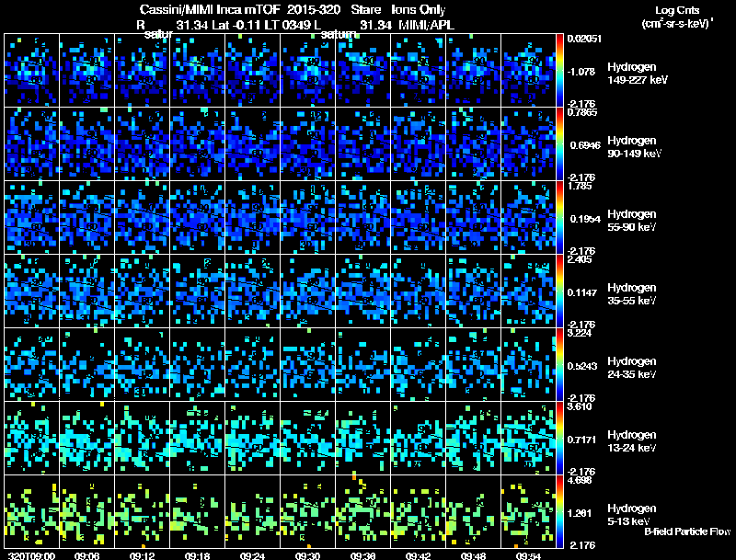This screenshot has height=560, width=736.
Task: Click the 09:54 time axis label
Action: [528, 556]
